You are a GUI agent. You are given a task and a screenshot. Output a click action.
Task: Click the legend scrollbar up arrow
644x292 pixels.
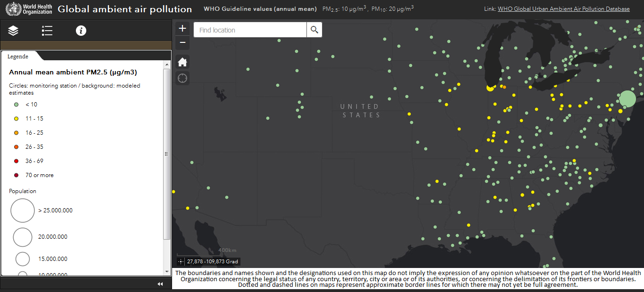[x=167, y=65]
